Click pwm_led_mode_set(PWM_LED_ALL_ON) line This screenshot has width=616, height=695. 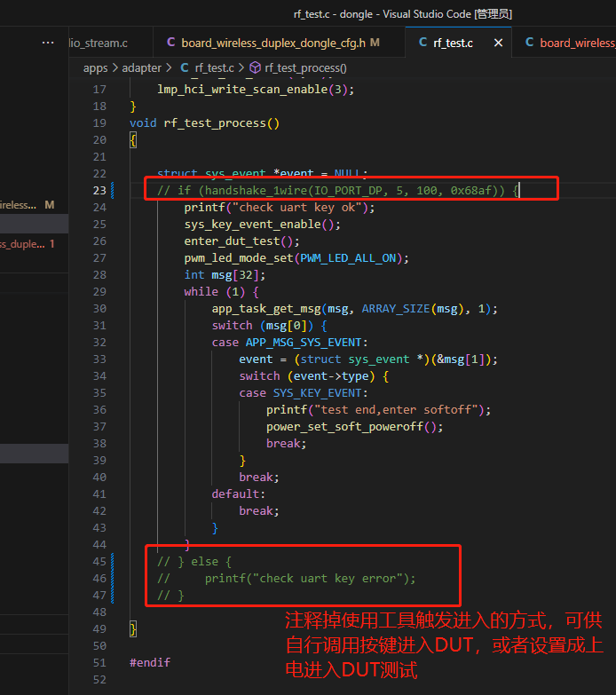[x=296, y=258]
